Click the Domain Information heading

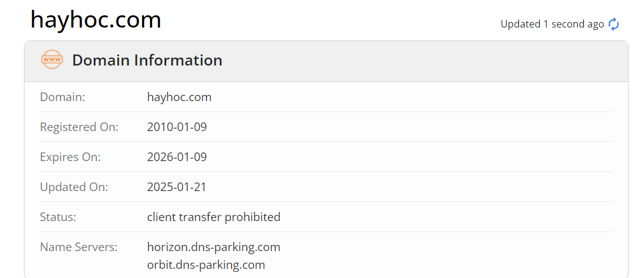point(147,61)
